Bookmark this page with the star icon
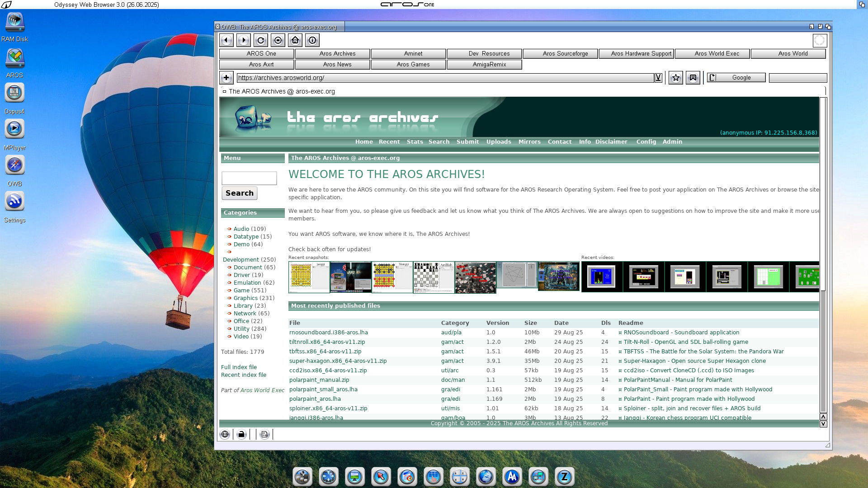 676,78
